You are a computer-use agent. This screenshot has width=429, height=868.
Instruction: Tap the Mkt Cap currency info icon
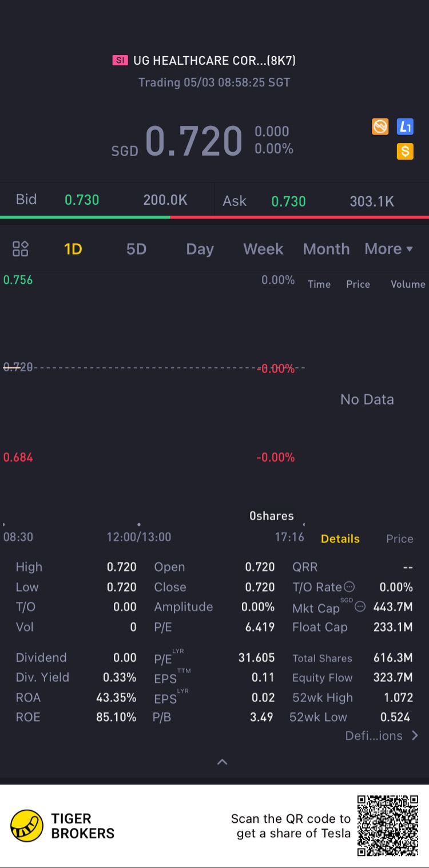click(360, 607)
